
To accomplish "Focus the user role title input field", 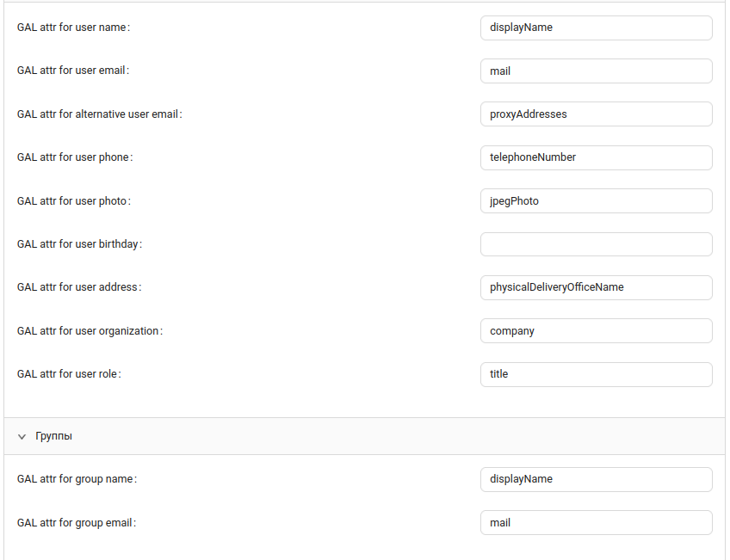I will pyautogui.click(x=596, y=374).
